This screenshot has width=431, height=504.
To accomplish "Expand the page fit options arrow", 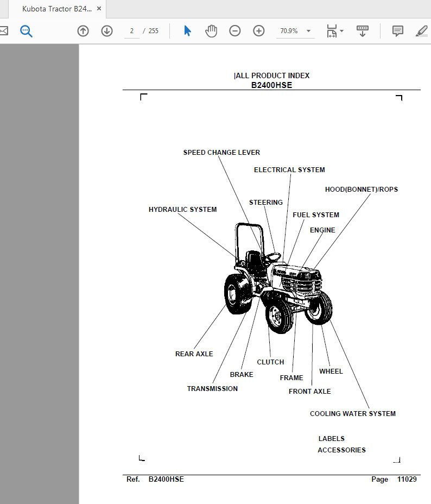I will [x=342, y=31].
